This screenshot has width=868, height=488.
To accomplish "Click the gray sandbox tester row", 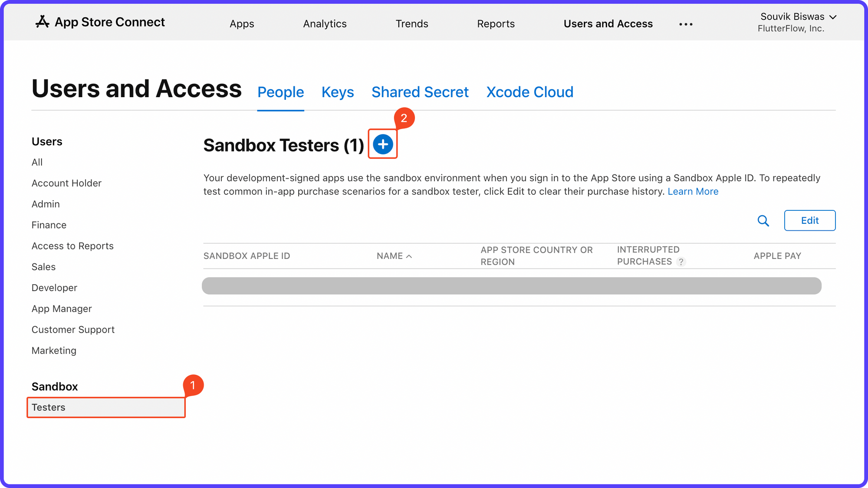I will click(511, 286).
